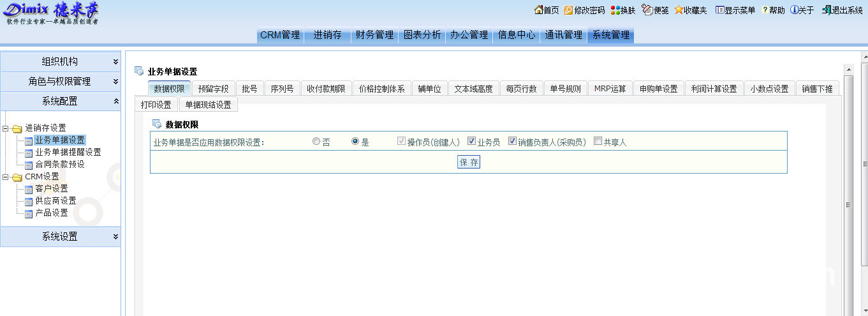Image resolution: width=868 pixels, height=316 pixels.
Task: Click the 修改密码 key icon
Action: coord(568,10)
